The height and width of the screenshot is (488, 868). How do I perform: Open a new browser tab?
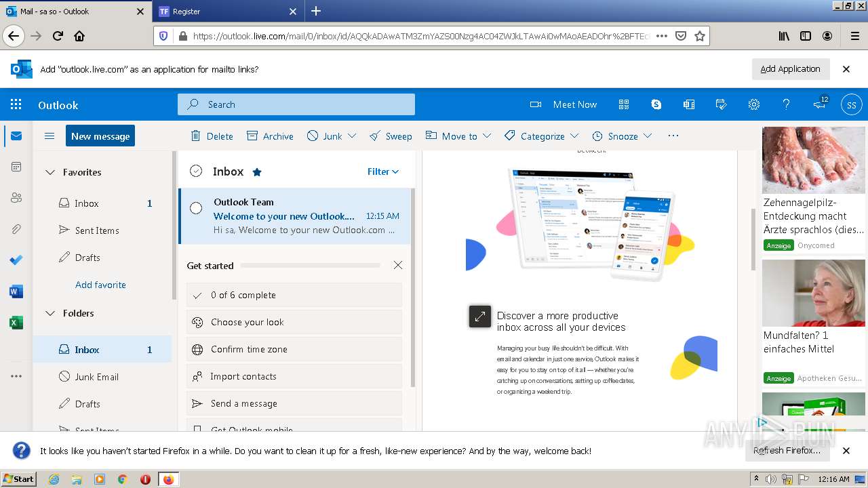pyautogui.click(x=316, y=11)
